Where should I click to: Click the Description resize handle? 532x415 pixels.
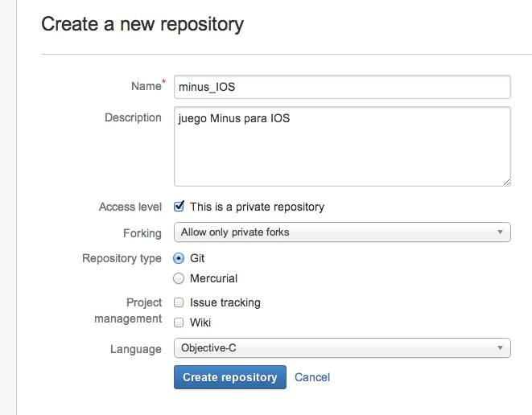pyautogui.click(x=507, y=183)
